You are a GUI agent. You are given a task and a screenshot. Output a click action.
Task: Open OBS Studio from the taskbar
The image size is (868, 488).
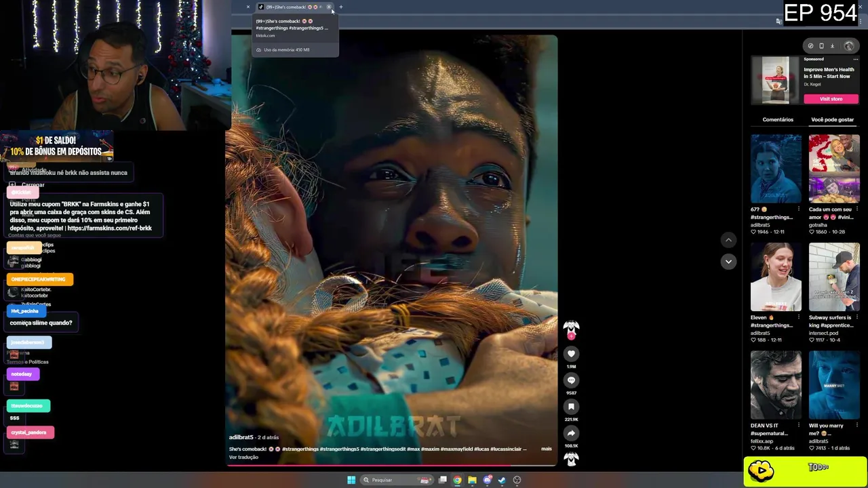coord(517,480)
